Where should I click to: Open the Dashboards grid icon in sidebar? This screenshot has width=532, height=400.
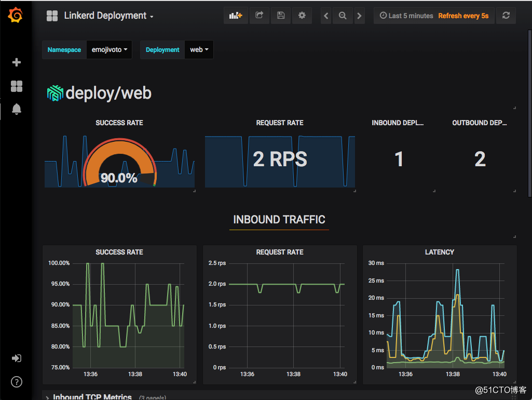pos(16,86)
